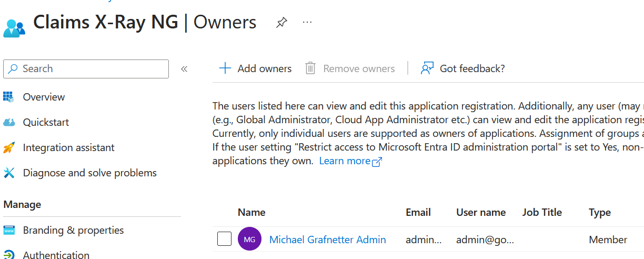Image resolution: width=644 pixels, height=259 pixels.
Task: Click the User name column header
Action: (481, 212)
